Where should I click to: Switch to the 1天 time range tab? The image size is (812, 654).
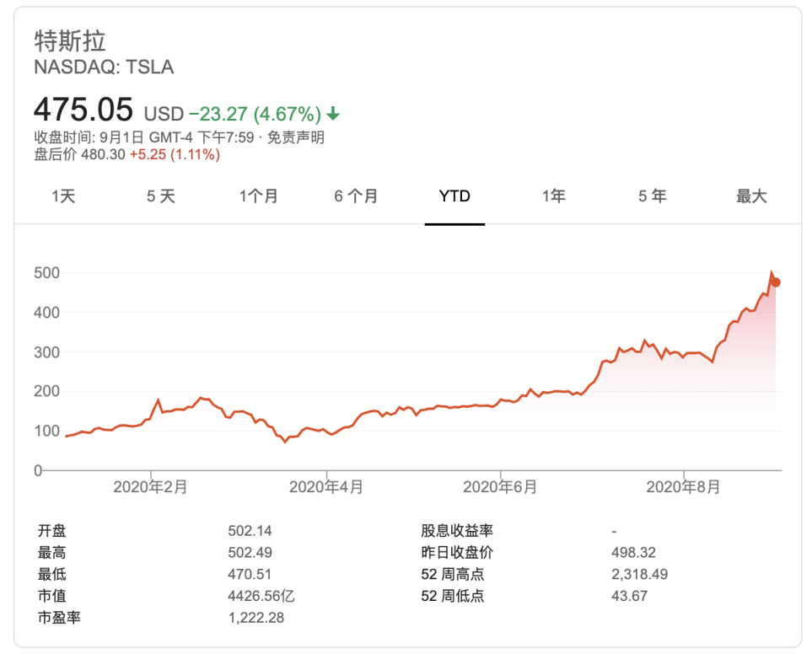tap(63, 196)
